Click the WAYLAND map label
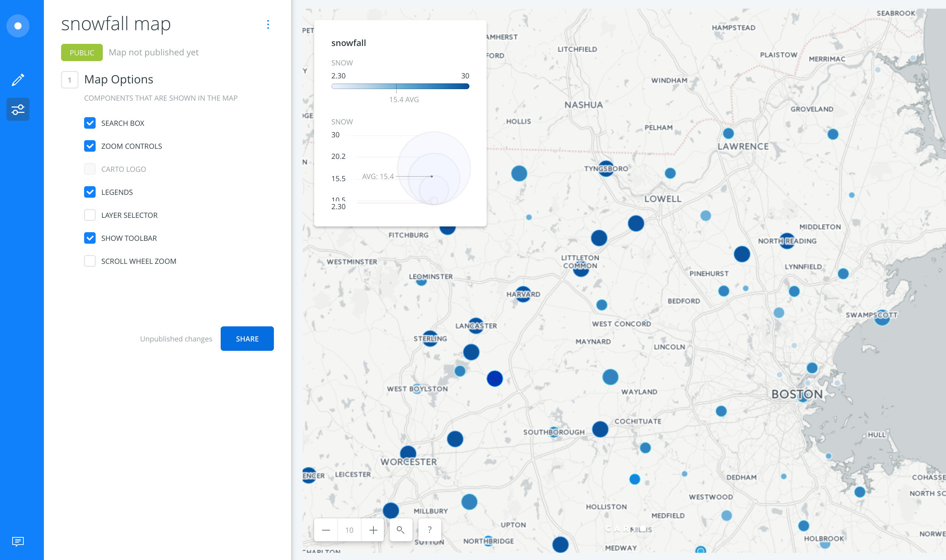Screen dimensions: 946x560 639,392
